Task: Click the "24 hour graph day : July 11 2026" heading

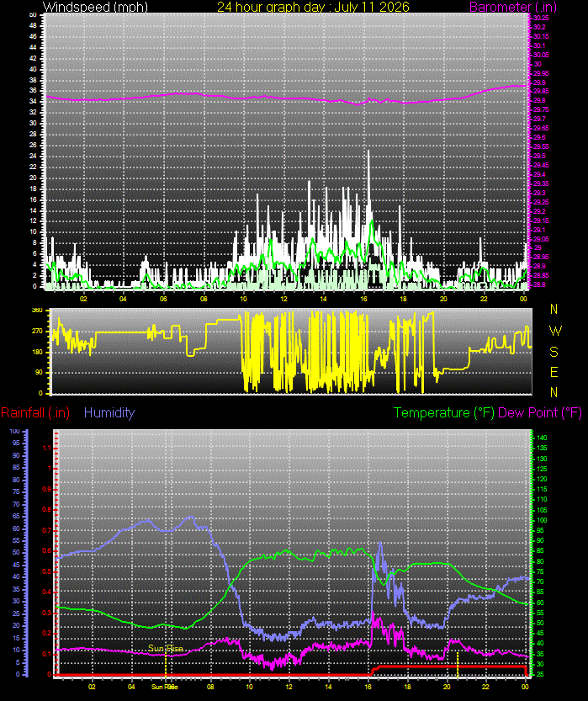Action: (x=313, y=7)
